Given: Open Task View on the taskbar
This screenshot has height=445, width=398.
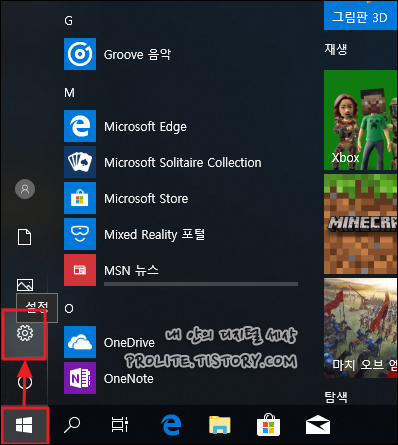Looking at the screenshot, I should click(120, 425).
